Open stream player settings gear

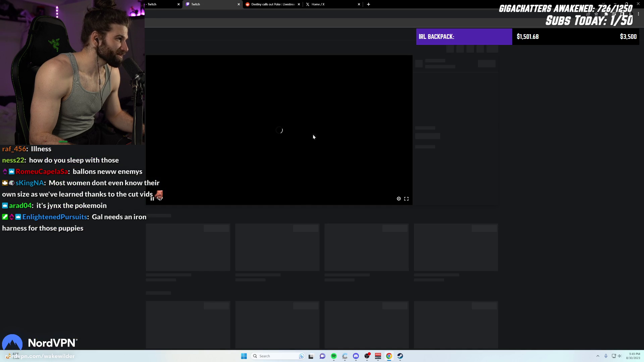click(399, 198)
